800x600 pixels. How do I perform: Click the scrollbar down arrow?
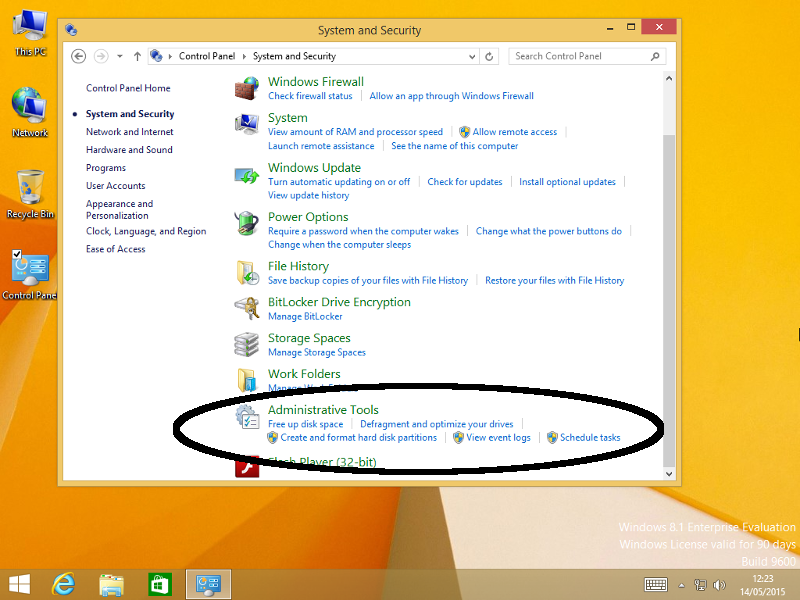tap(669, 474)
